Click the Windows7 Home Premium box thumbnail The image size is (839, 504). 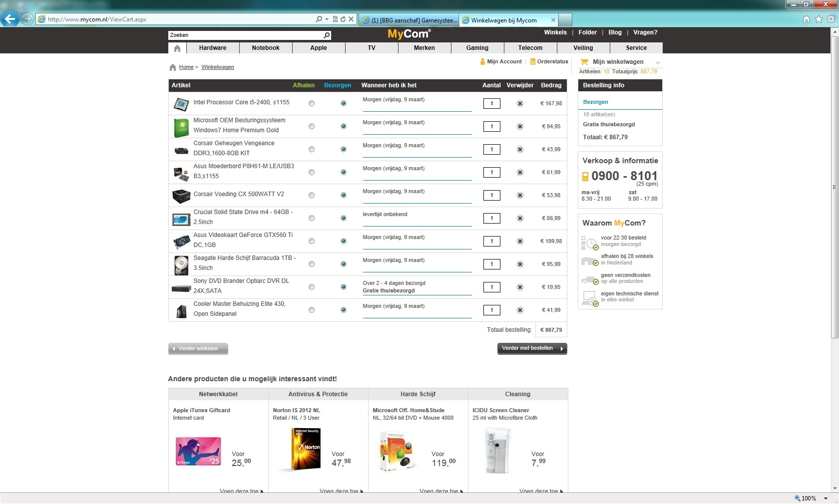pyautogui.click(x=181, y=127)
